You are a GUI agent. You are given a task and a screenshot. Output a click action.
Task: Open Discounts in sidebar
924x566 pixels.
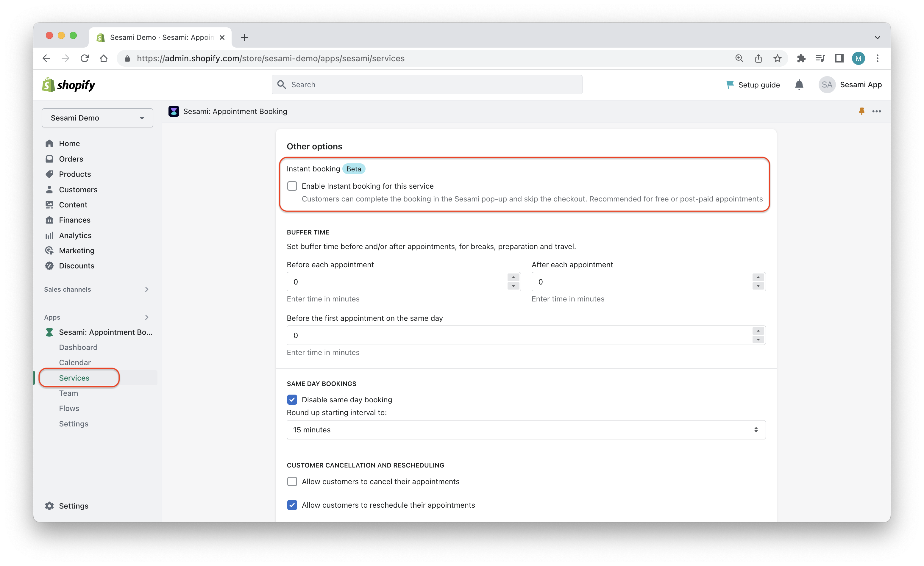coord(77,266)
